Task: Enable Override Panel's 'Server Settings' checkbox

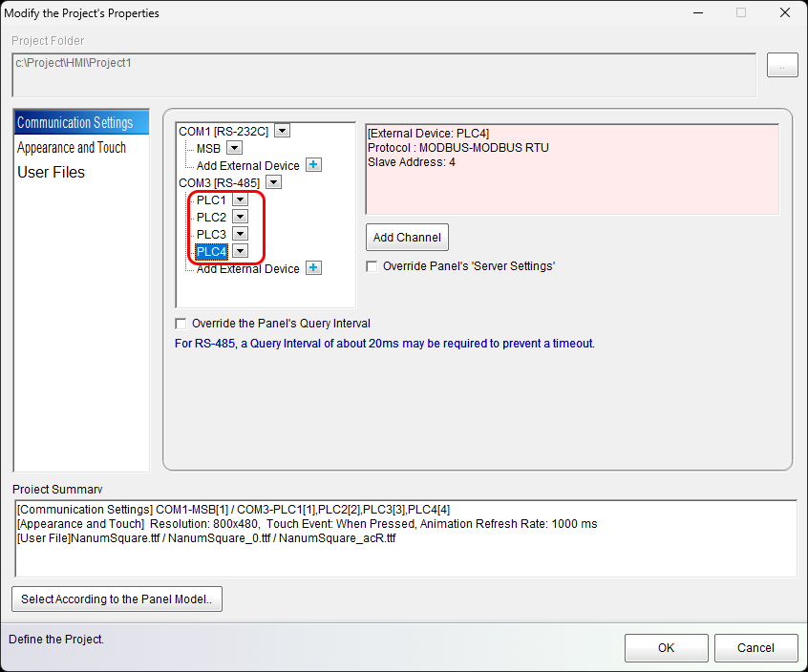Action: [x=372, y=266]
